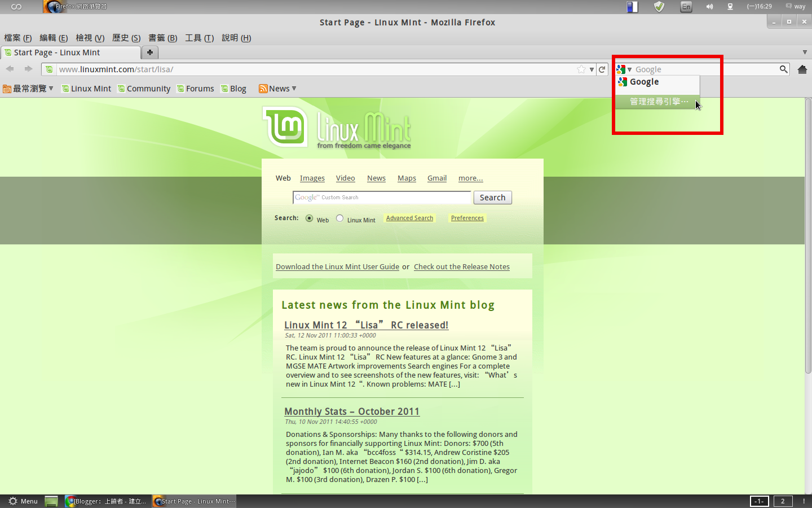The image size is (812, 508).
Task: Open the Menu button in bottom panel
Action: pos(23,501)
